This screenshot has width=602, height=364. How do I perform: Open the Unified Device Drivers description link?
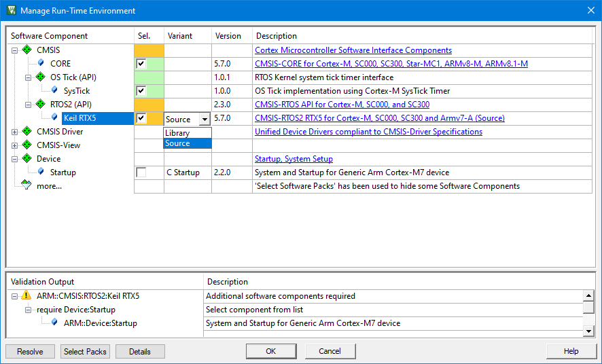point(368,132)
